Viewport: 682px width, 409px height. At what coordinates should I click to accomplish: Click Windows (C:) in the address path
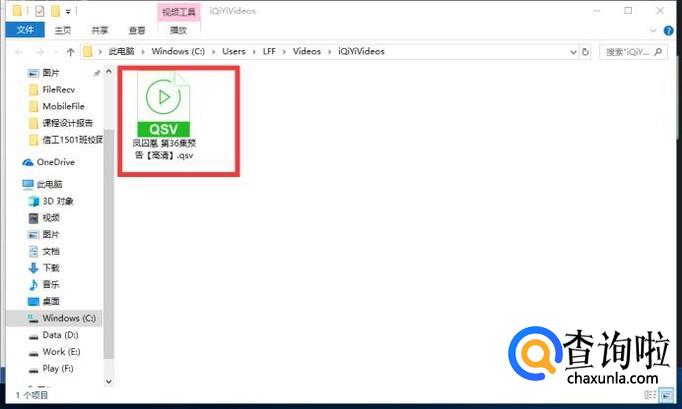coord(178,51)
